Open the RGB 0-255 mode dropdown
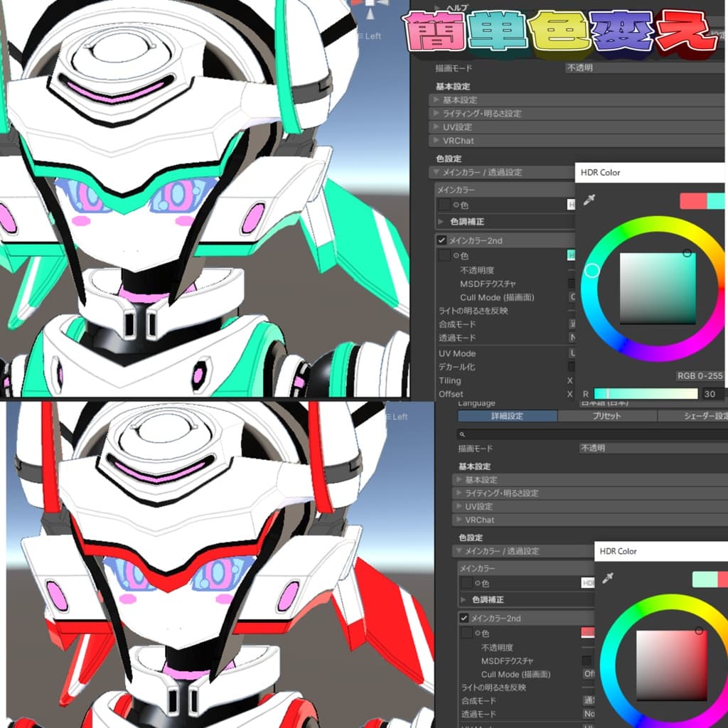This screenshot has width=728, height=728. [x=699, y=375]
